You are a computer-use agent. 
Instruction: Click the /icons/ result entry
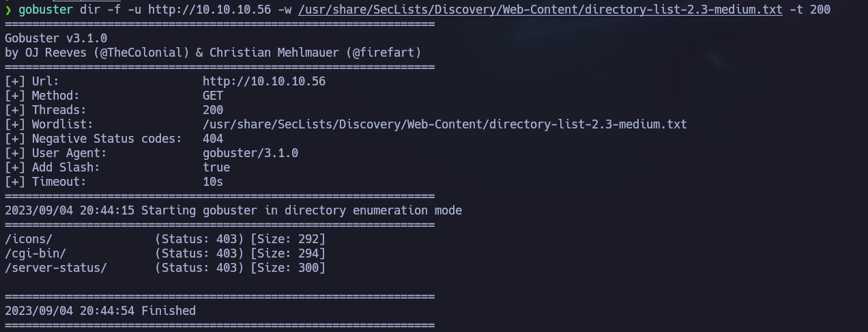point(165,239)
